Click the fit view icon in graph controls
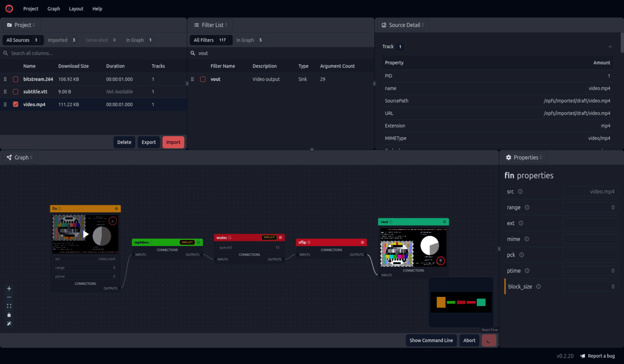The height and width of the screenshot is (364, 624). [x=9, y=306]
